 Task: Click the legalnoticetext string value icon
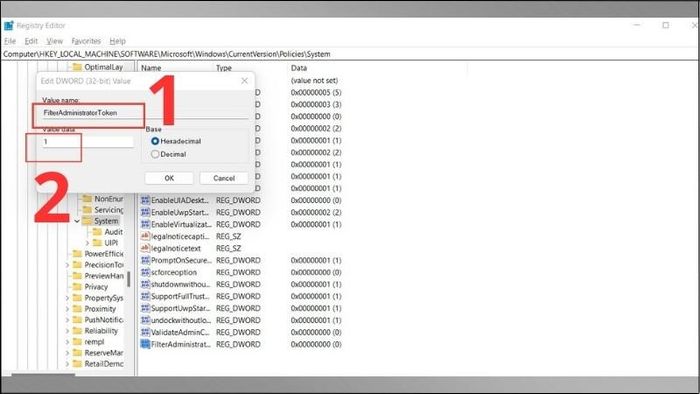(x=145, y=248)
